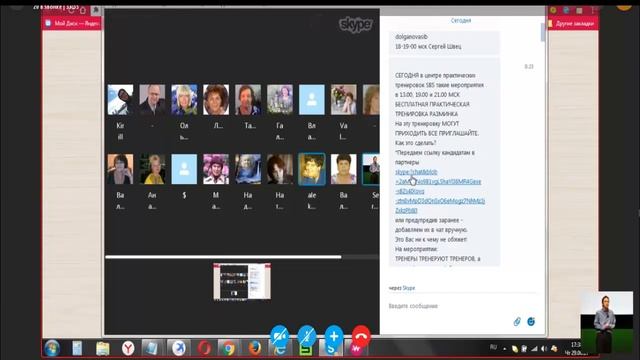The height and width of the screenshot is (360, 640).
Task: Click the 'через Skype' sending option
Action: tap(402, 288)
